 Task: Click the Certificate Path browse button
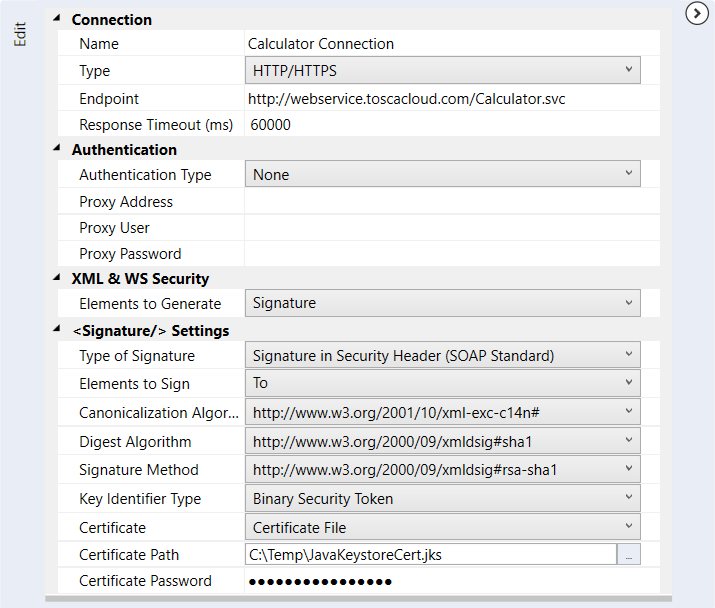point(629,555)
